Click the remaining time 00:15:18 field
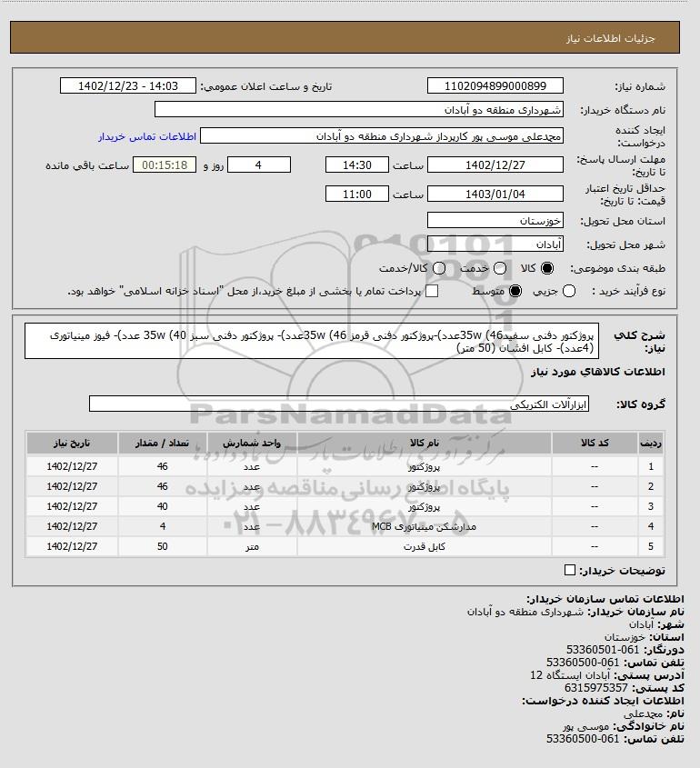This screenshot has height=768, width=700. pyautogui.click(x=165, y=165)
